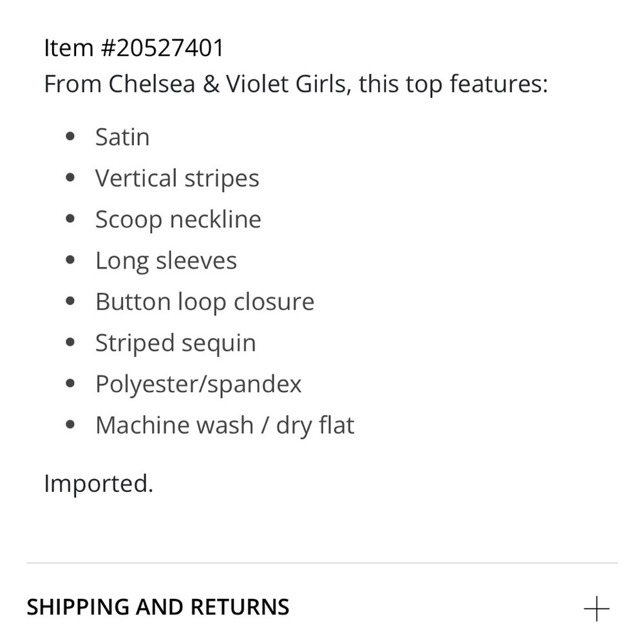Click the Striped sequin feature text
The width and height of the screenshot is (644, 644).
[175, 343]
